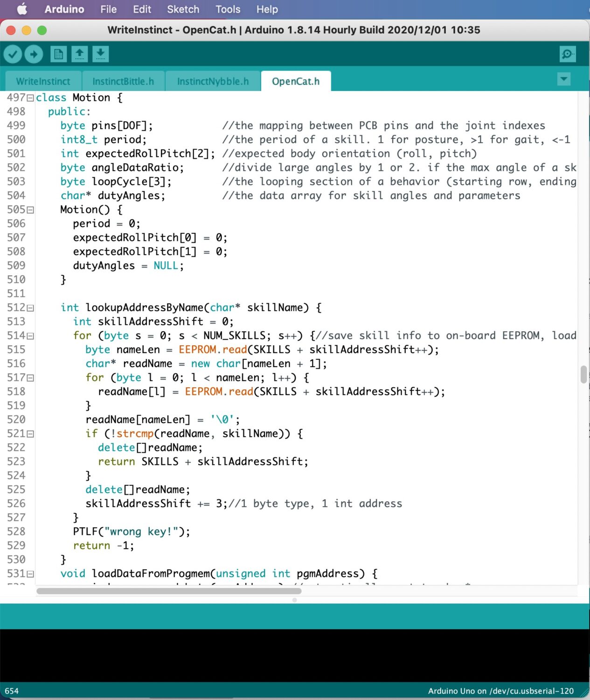Collapse the class Motion fold at line 497
This screenshot has width=590, height=700.
(30, 98)
